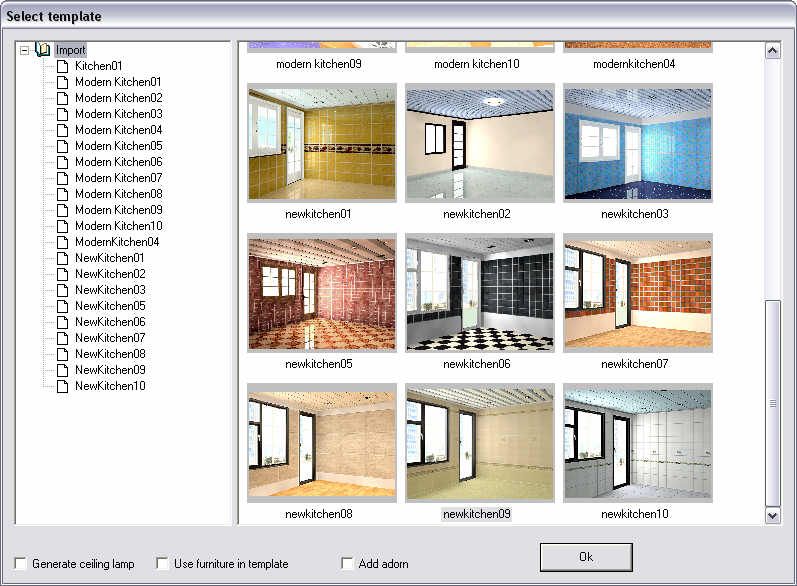Click the Modern Kitchen05 document icon
The width and height of the screenshot is (797, 586).
(63, 146)
